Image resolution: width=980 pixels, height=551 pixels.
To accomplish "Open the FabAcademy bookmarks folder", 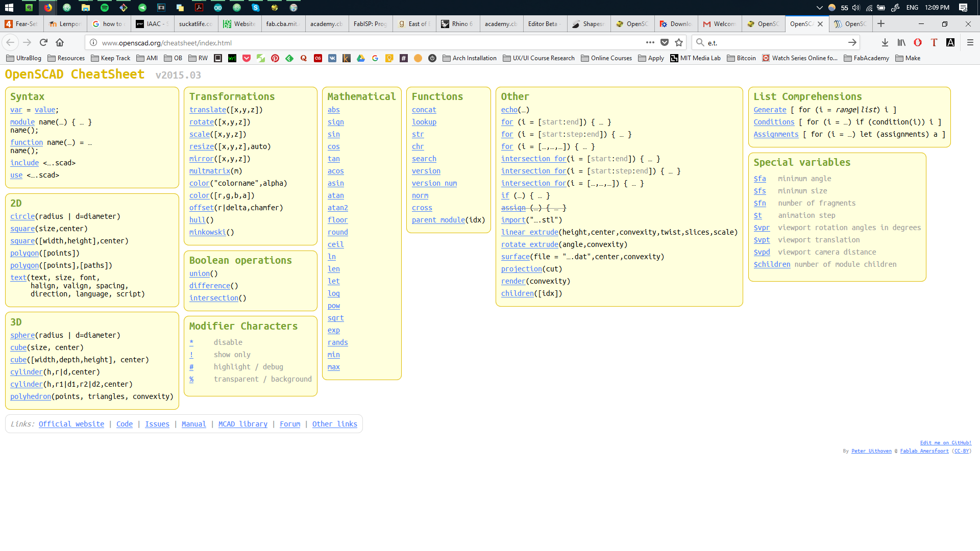I will pyautogui.click(x=867, y=58).
